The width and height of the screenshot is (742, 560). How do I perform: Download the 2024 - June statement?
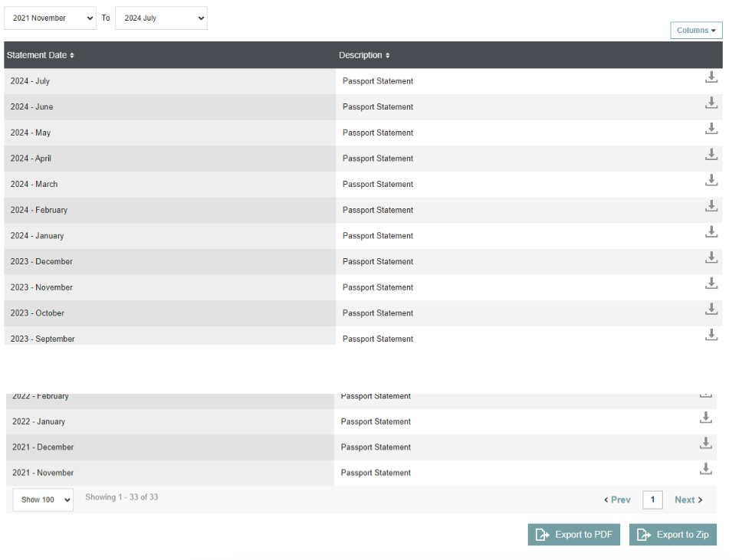tap(711, 103)
